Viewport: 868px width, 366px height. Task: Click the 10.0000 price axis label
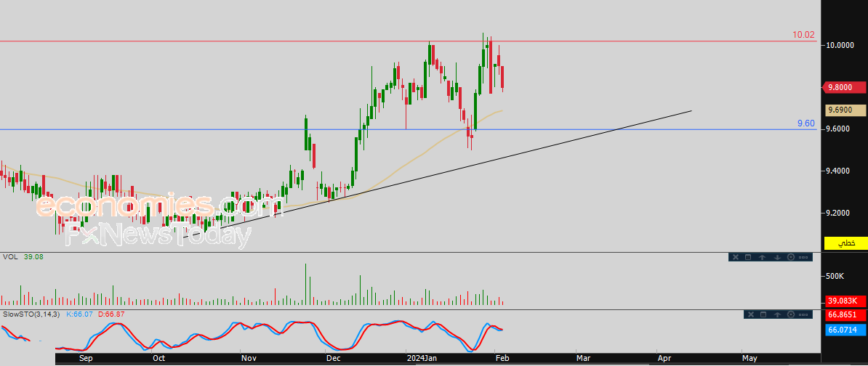[840, 45]
